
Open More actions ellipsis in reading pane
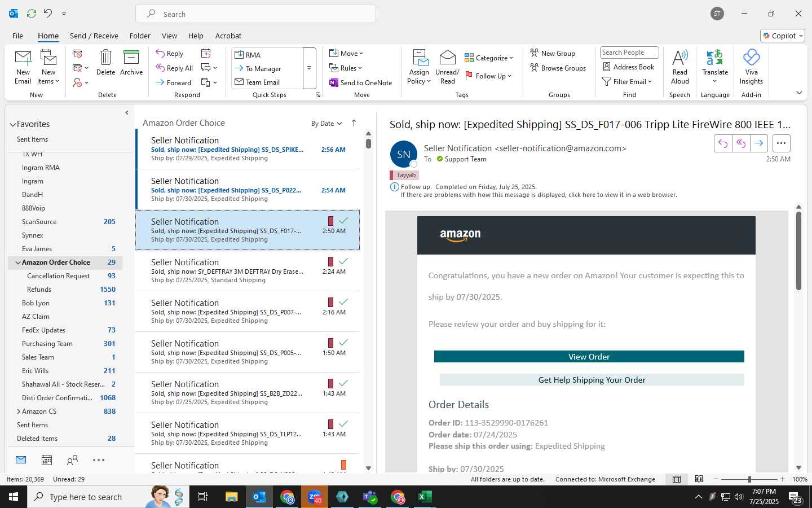tap(781, 143)
